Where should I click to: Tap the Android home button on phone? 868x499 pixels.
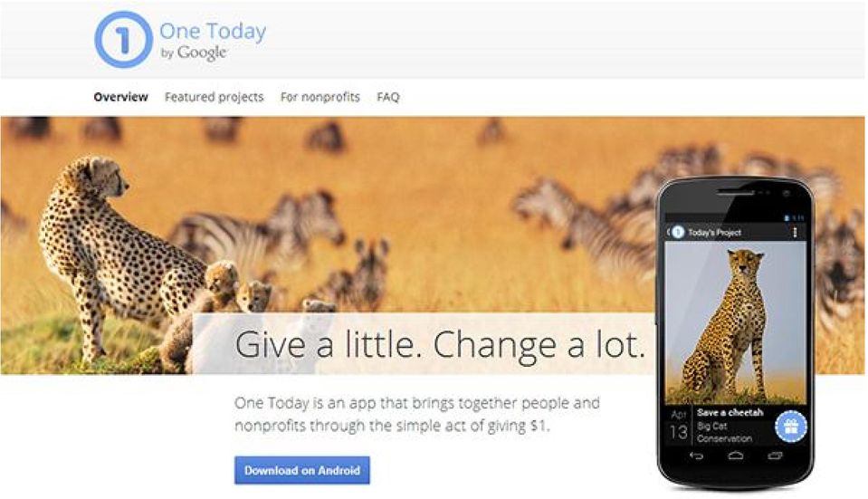736,456
